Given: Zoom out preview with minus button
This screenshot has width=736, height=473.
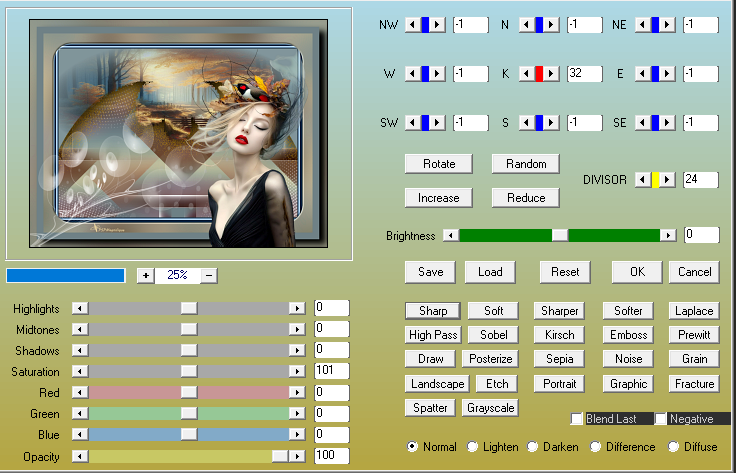Looking at the screenshot, I should click(209, 275).
